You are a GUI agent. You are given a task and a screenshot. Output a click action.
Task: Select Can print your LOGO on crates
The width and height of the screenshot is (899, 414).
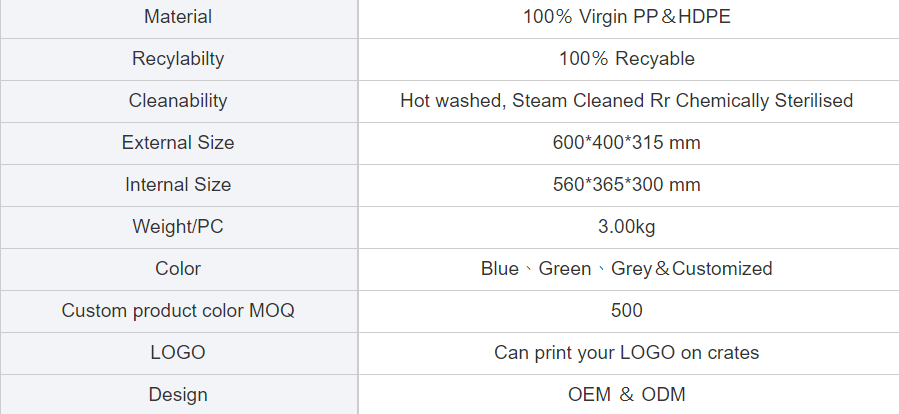point(627,352)
